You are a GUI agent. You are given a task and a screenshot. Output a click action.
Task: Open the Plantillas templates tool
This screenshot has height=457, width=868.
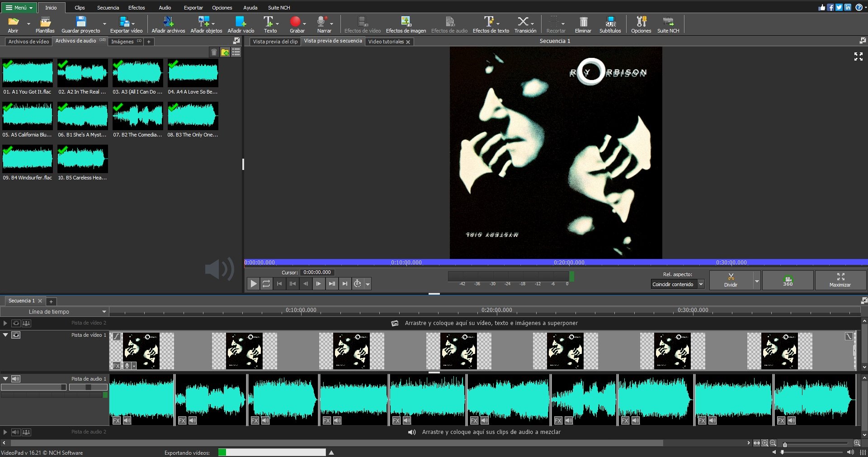[45, 24]
